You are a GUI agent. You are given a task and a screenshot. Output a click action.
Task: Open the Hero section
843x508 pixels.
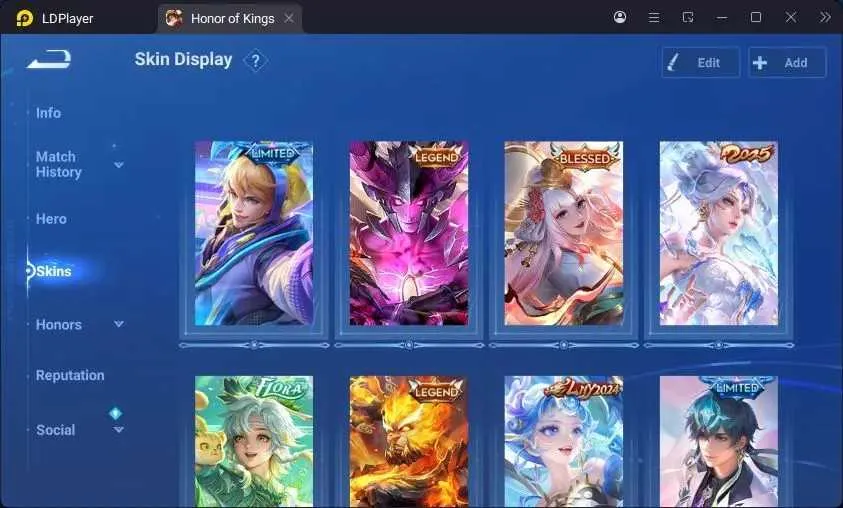(x=51, y=219)
